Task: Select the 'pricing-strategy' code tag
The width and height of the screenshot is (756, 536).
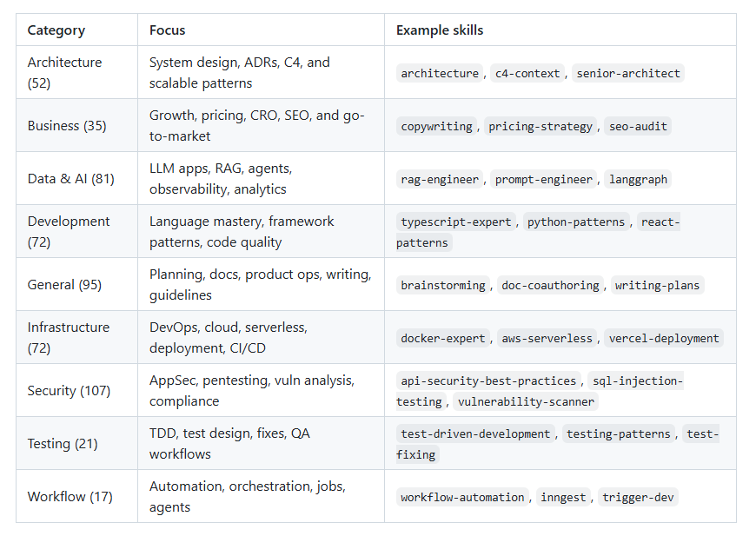Action: coord(540,127)
